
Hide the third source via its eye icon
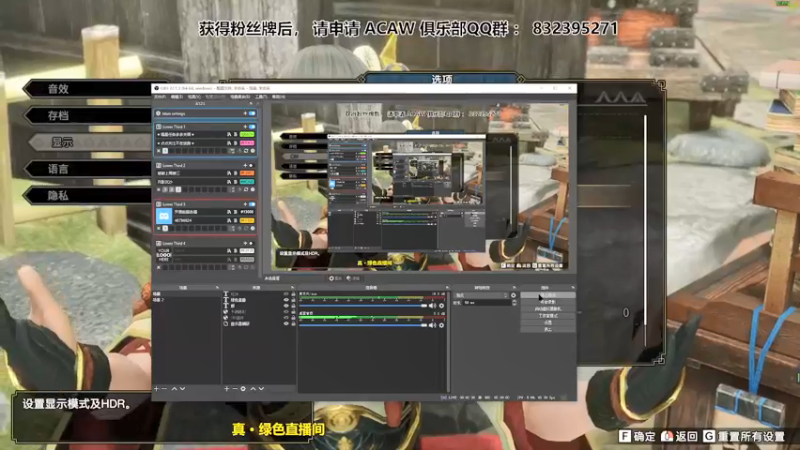286,306
